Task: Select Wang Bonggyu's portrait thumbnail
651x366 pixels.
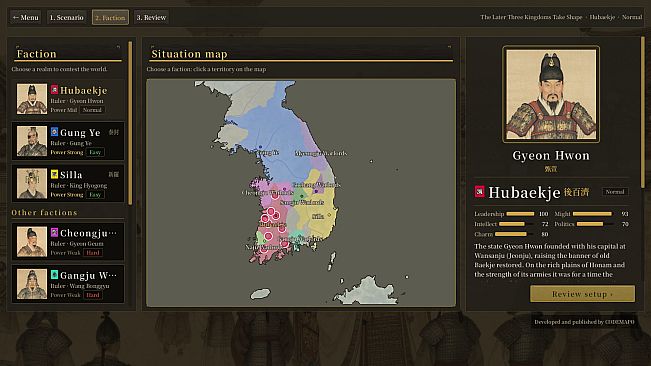Action: point(32,284)
